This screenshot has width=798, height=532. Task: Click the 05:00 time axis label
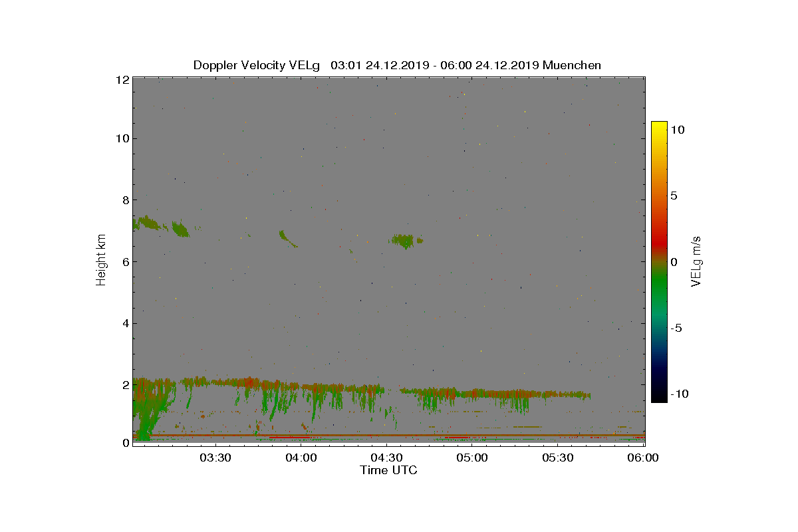tap(473, 458)
